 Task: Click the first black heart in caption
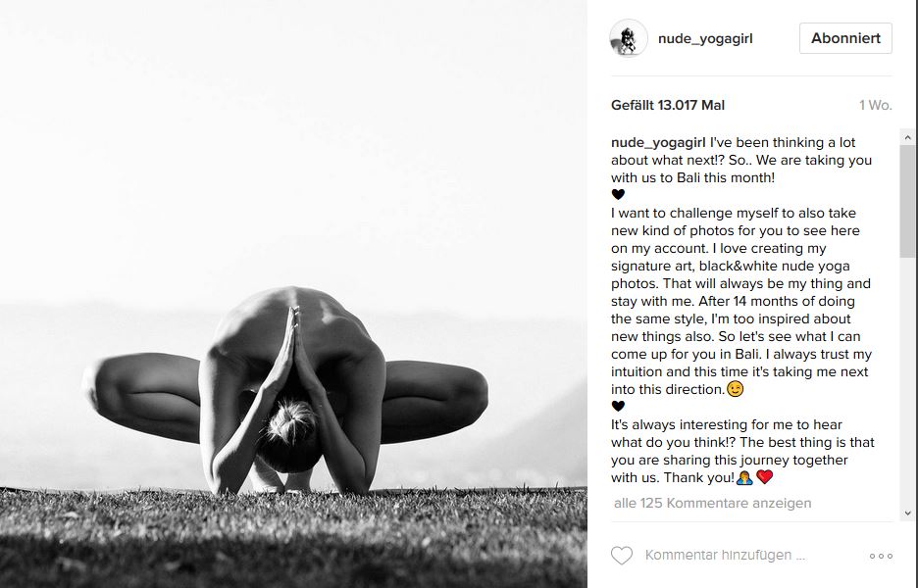(x=618, y=195)
